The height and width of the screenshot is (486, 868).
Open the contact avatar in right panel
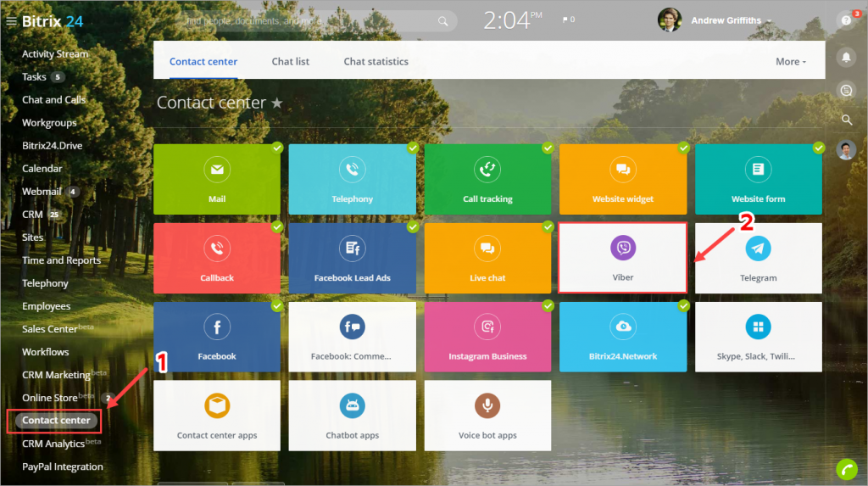click(847, 149)
